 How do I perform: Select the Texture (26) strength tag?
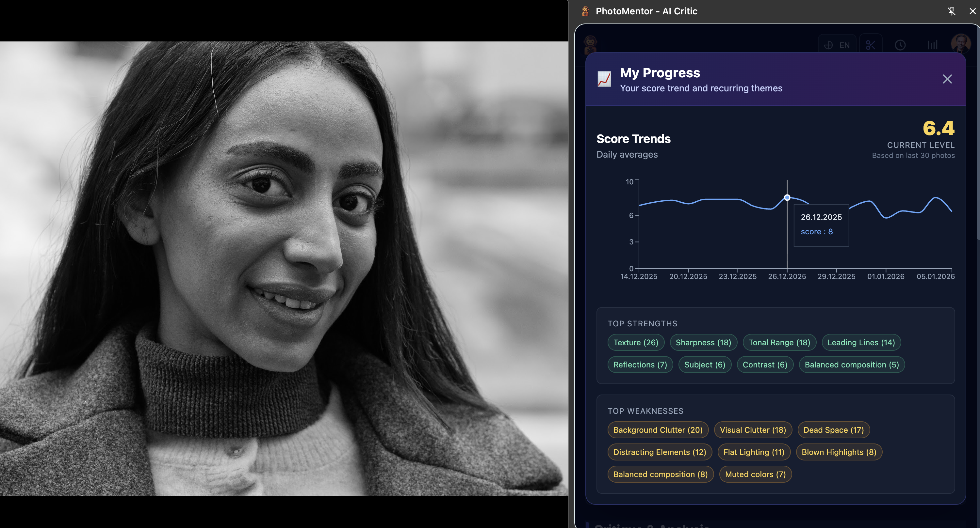(x=635, y=343)
